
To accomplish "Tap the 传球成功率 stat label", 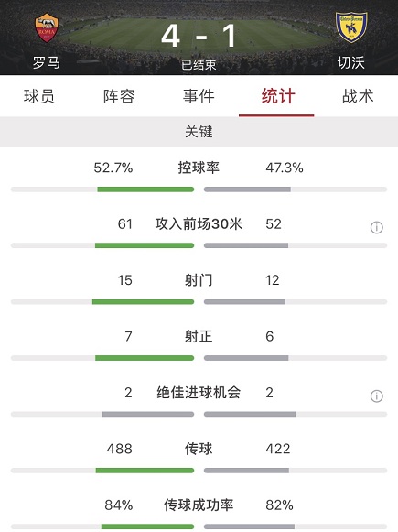I will tap(199, 505).
